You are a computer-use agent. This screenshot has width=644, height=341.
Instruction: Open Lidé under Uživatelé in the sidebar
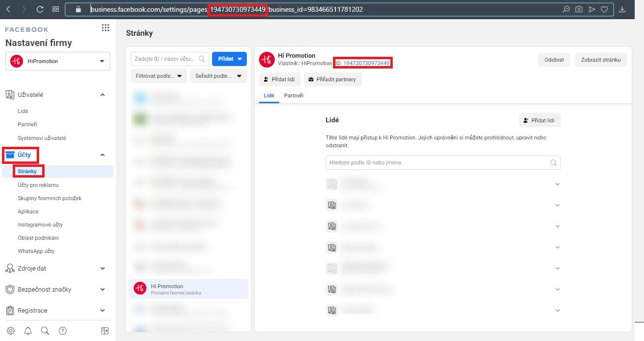(x=23, y=111)
